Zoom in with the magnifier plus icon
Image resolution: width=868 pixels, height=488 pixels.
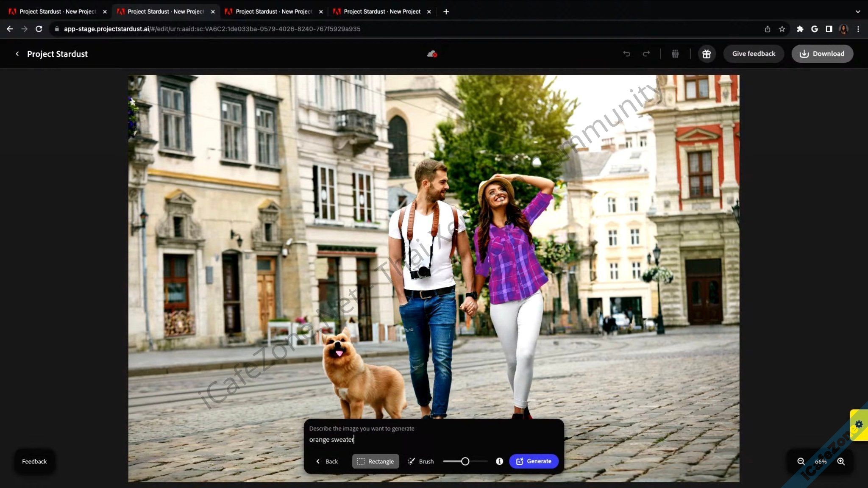(841, 461)
